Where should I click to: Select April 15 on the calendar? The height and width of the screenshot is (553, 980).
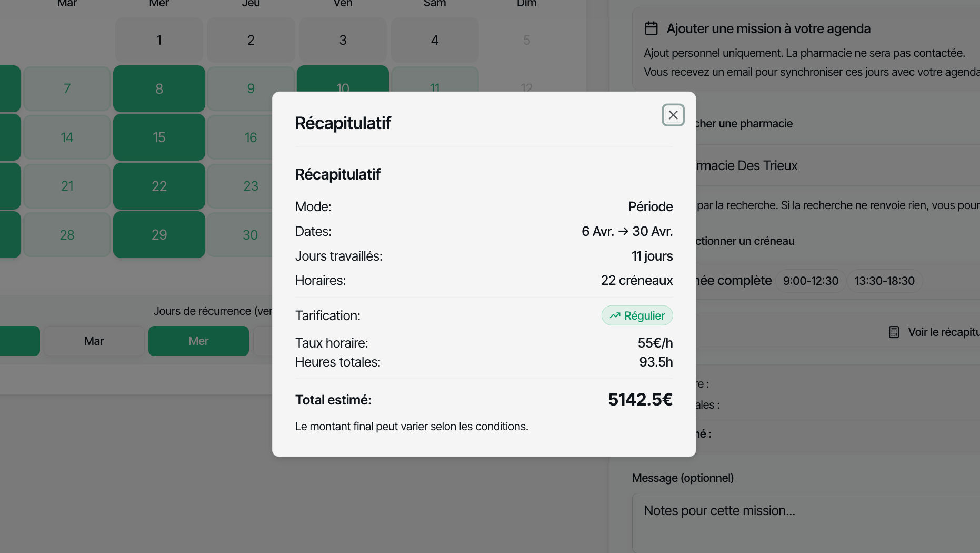(x=159, y=137)
